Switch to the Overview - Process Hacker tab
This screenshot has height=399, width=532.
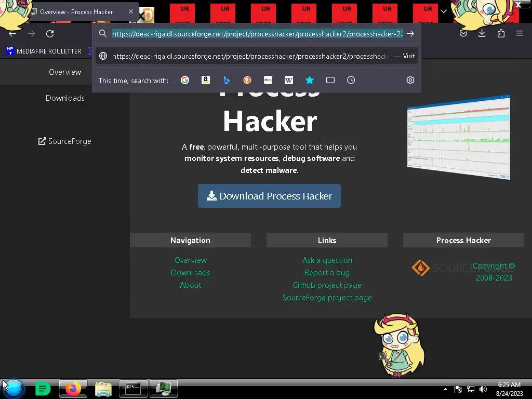pos(76,12)
